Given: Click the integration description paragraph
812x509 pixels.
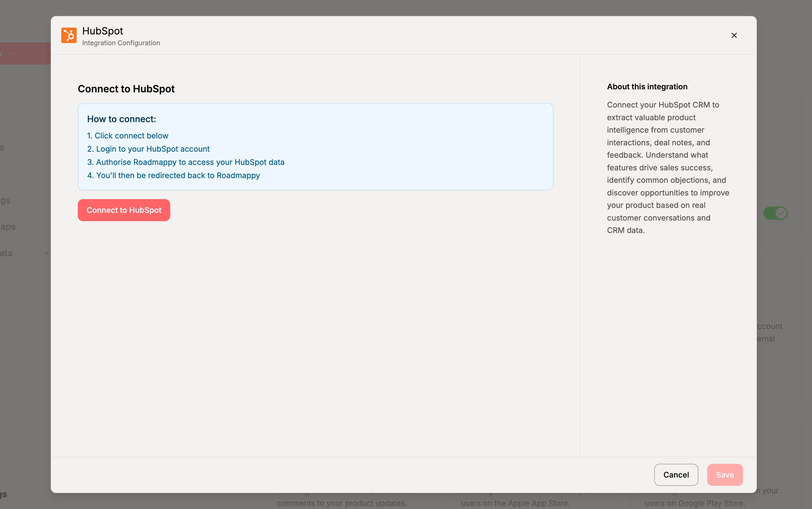Looking at the screenshot, I should tap(668, 168).
